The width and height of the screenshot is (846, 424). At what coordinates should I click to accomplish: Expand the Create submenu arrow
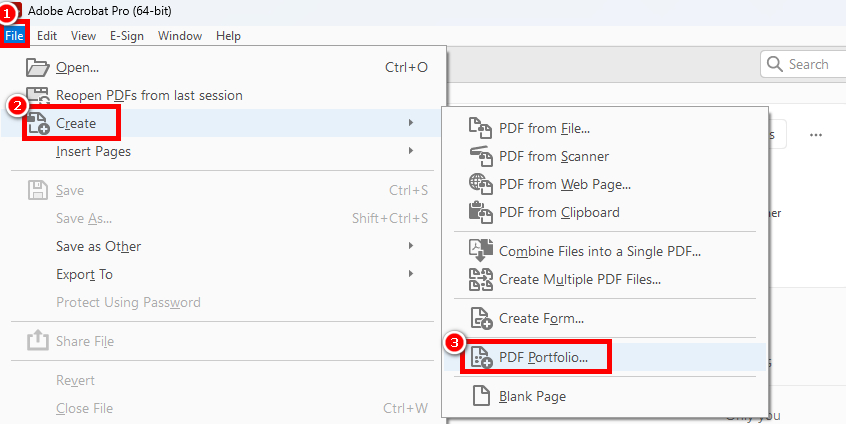pyautogui.click(x=411, y=123)
